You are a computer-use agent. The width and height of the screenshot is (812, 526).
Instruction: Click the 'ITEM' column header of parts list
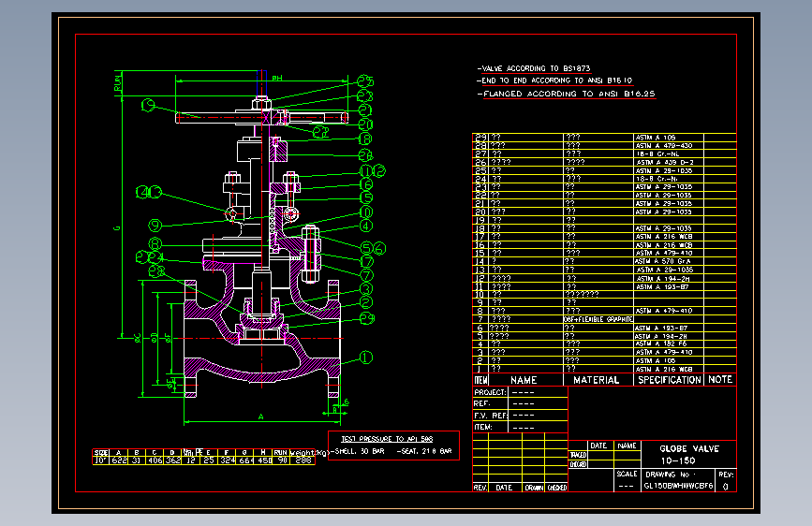point(480,380)
